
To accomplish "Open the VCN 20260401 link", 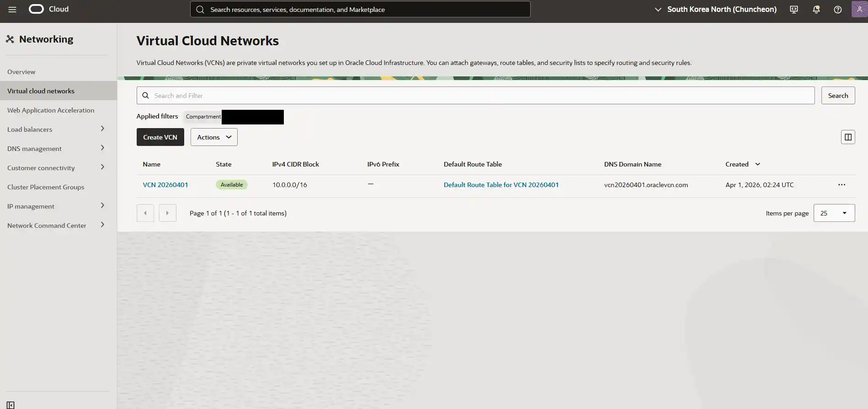I will coord(165,185).
